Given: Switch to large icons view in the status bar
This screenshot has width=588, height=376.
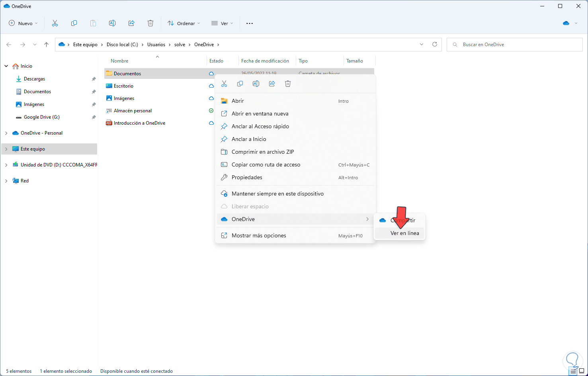Looking at the screenshot, I should pos(582,371).
